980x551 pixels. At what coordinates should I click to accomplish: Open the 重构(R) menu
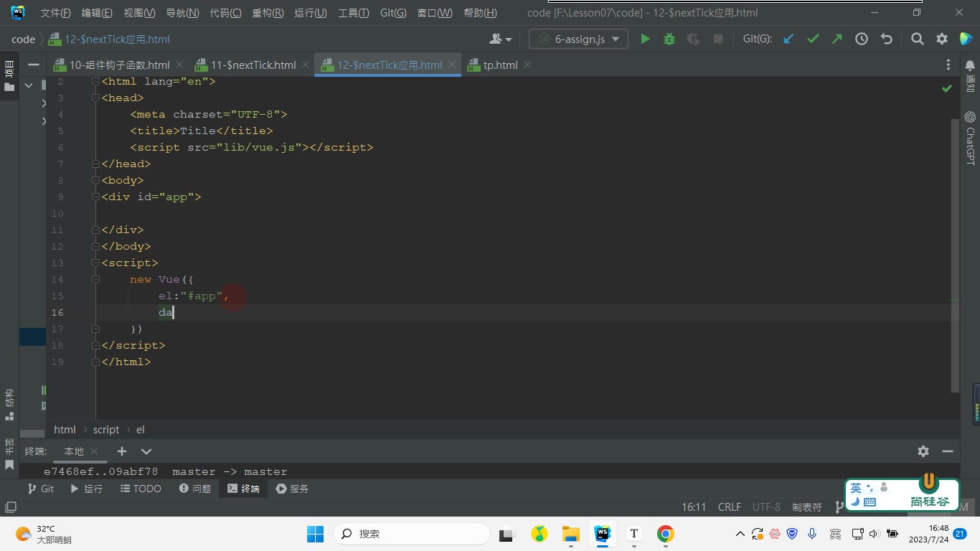(268, 13)
